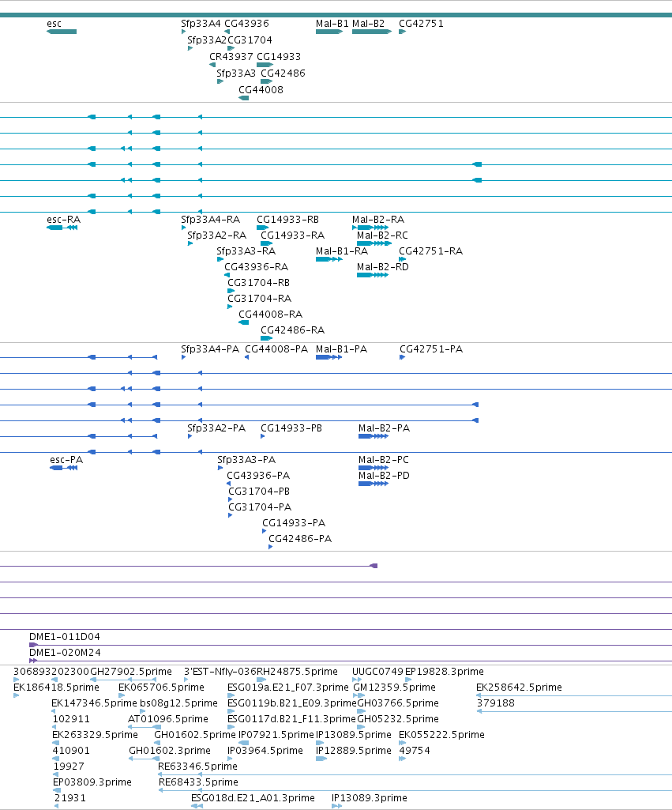672x810 pixels.
Task: Click the EK065706.5prime EST label
Action: point(162,688)
